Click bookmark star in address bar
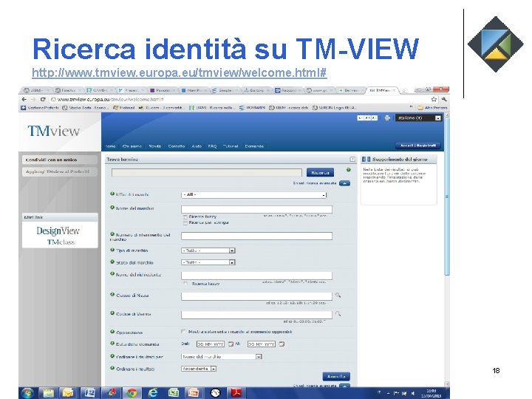532x399 pixels. click(434, 100)
